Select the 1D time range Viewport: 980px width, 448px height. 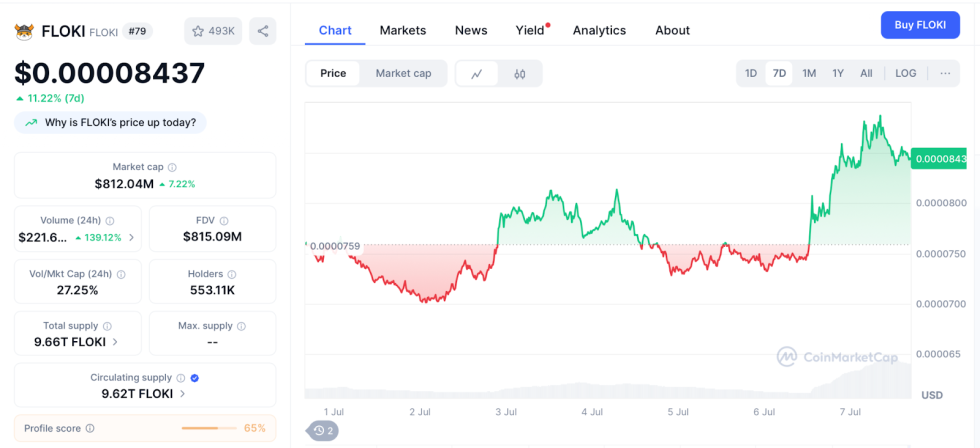(751, 73)
